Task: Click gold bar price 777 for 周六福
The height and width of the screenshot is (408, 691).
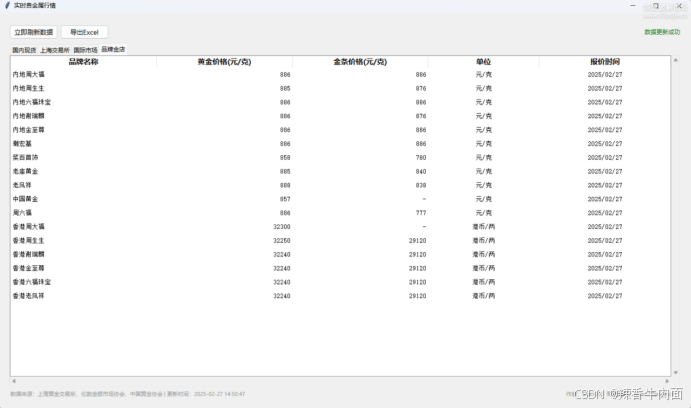Action: click(x=421, y=213)
